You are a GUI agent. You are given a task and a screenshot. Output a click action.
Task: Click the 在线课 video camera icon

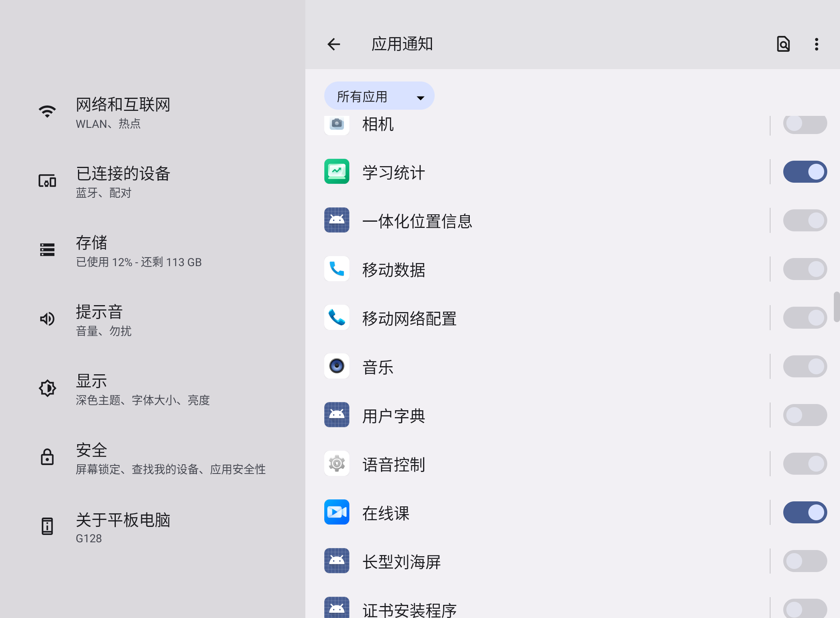pyautogui.click(x=337, y=512)
